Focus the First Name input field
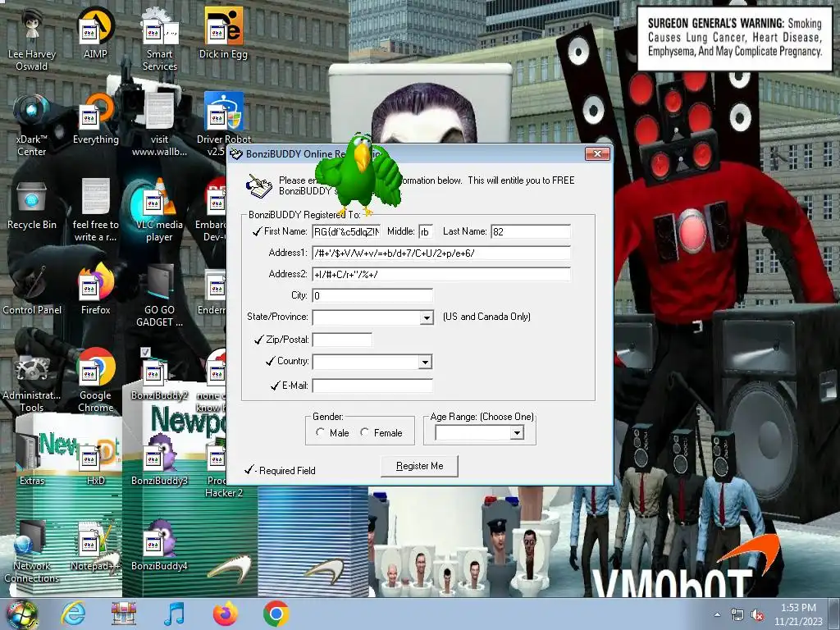This screenshot has height=630, width=840. (x=347, y=231)
